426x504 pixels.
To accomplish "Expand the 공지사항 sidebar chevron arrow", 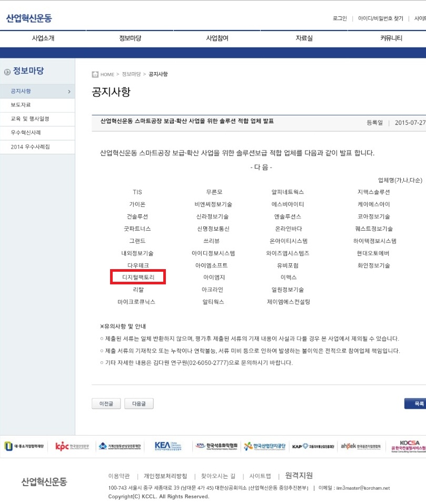I will 69,92.
